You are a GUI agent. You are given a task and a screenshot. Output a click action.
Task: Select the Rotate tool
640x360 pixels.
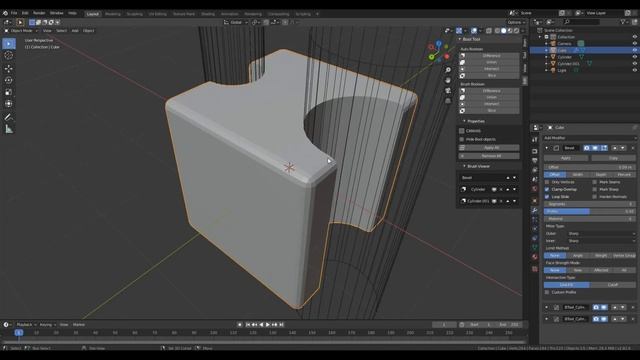tap(9, 80)
